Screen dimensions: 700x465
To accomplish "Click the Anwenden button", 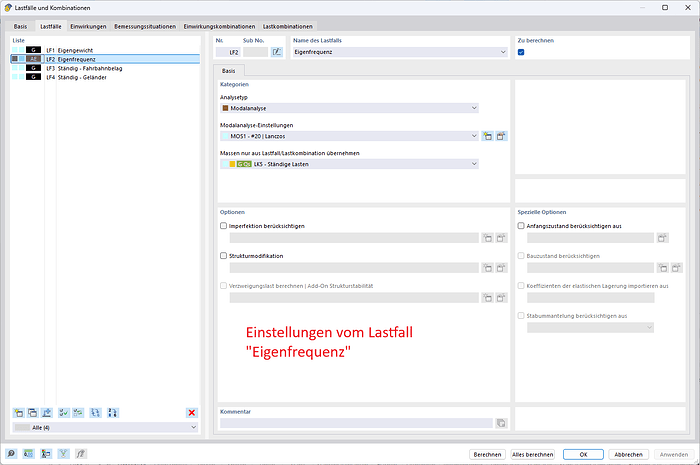I will [x=674, y=454].
